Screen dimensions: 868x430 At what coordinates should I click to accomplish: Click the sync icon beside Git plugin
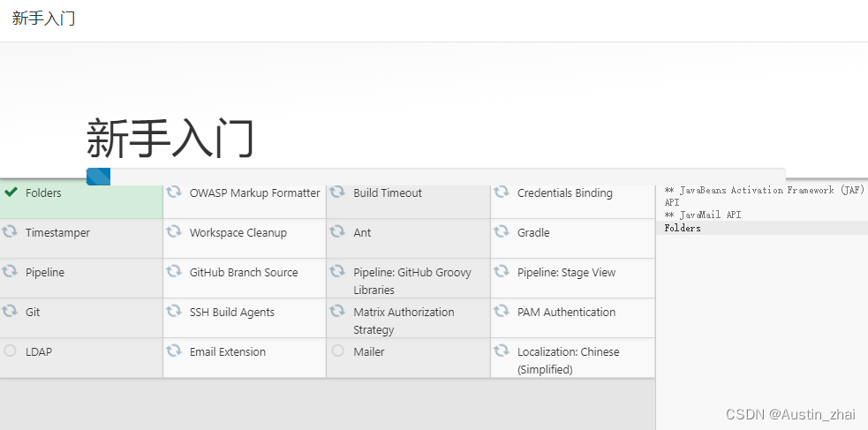[x=11, y=312]
